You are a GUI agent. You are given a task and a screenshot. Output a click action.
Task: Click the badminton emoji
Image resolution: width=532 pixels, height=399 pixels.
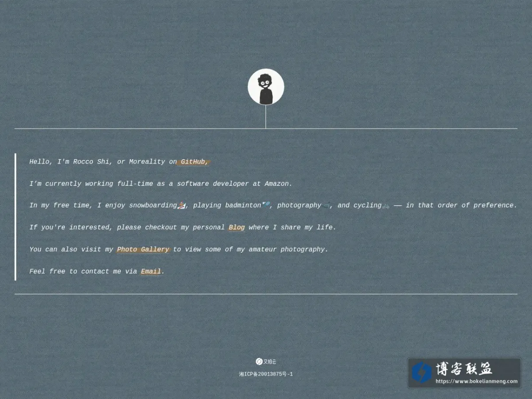click(x=266, y=205)
